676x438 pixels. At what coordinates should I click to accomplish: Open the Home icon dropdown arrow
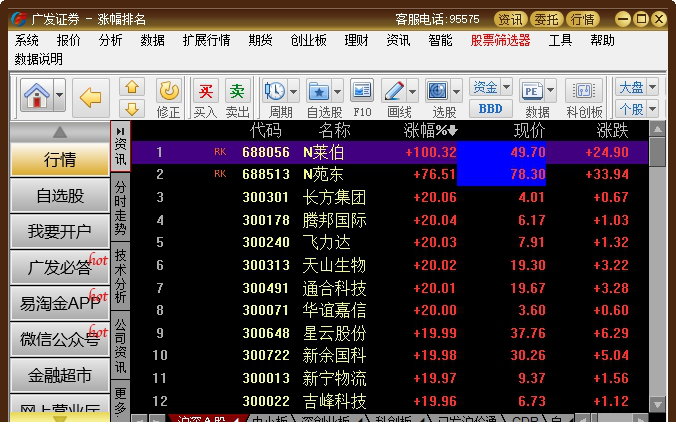click(59, 95)
